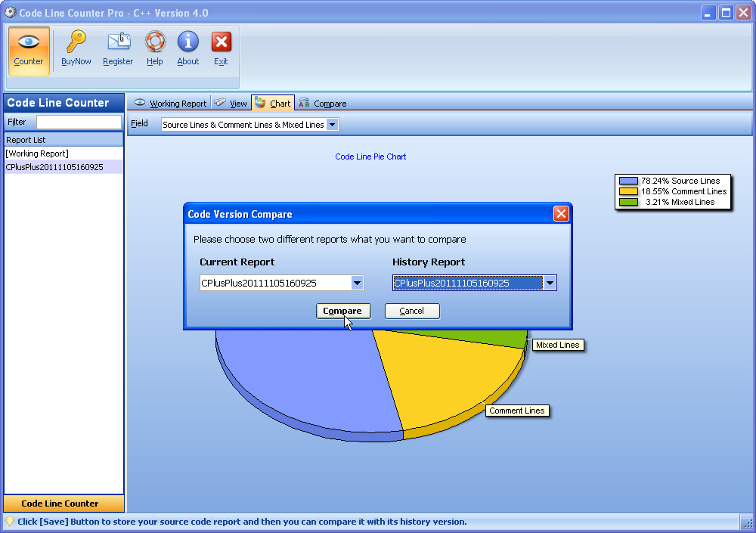The height and width of the screenshot is (533, 756).
Task: Minimize the Code Line Counter Pro window
Action: [708, 13]
